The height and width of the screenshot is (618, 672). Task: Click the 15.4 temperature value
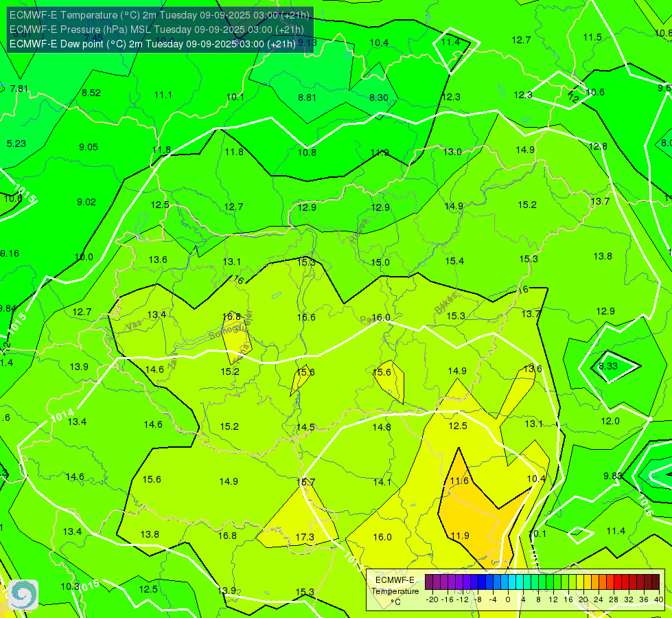pos(454,261)
